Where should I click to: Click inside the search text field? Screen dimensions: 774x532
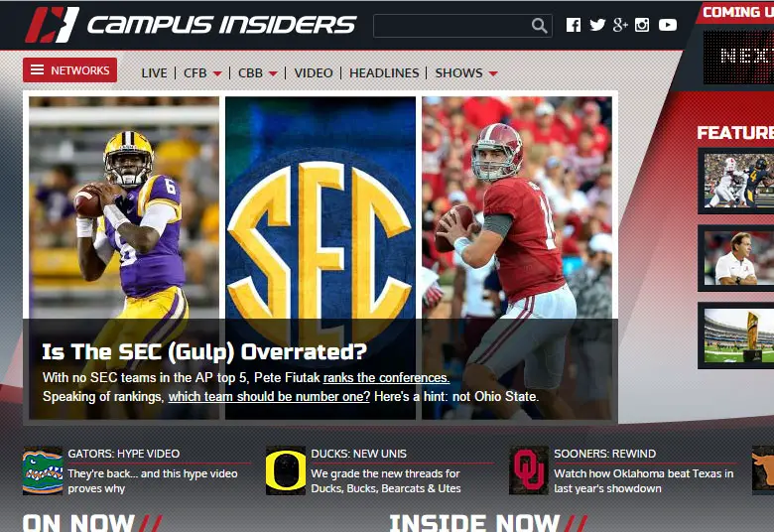pos(451,26)
